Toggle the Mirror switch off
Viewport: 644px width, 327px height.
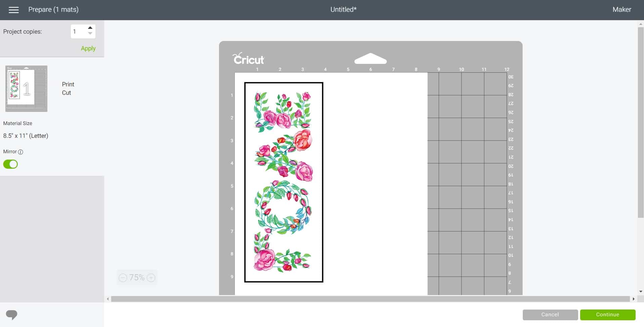point(10,164)
